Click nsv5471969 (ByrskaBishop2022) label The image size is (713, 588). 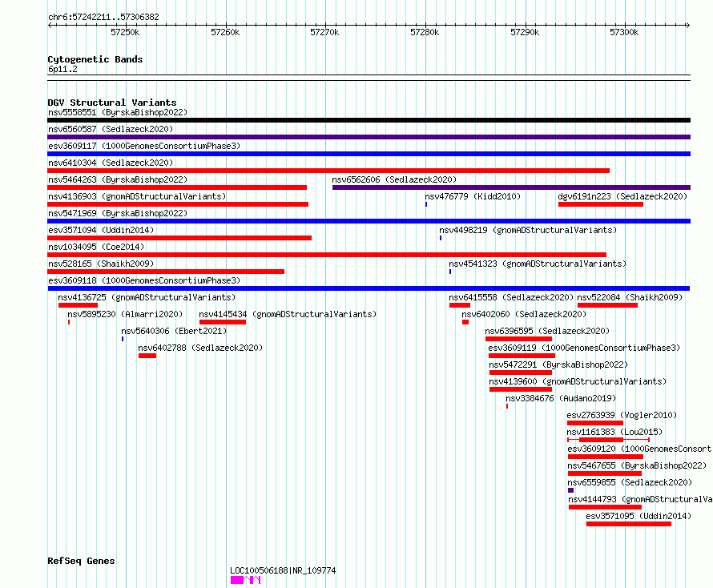118,213
